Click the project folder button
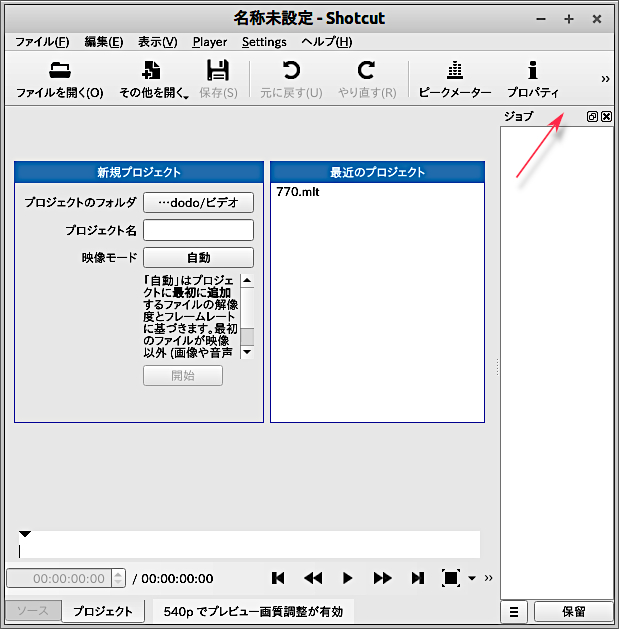The width and height of the screenshot is (619, 629). click(198, 203)
